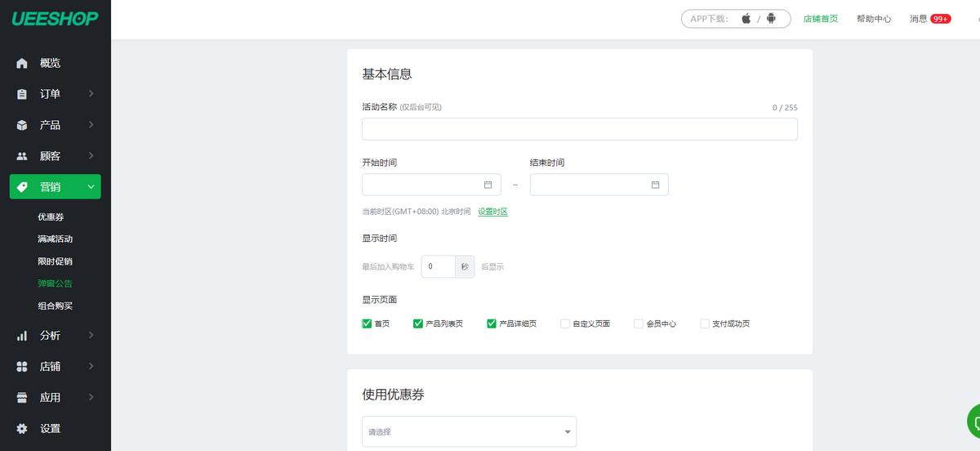Enable the 自定义页面 checkbox

point(565,324)
